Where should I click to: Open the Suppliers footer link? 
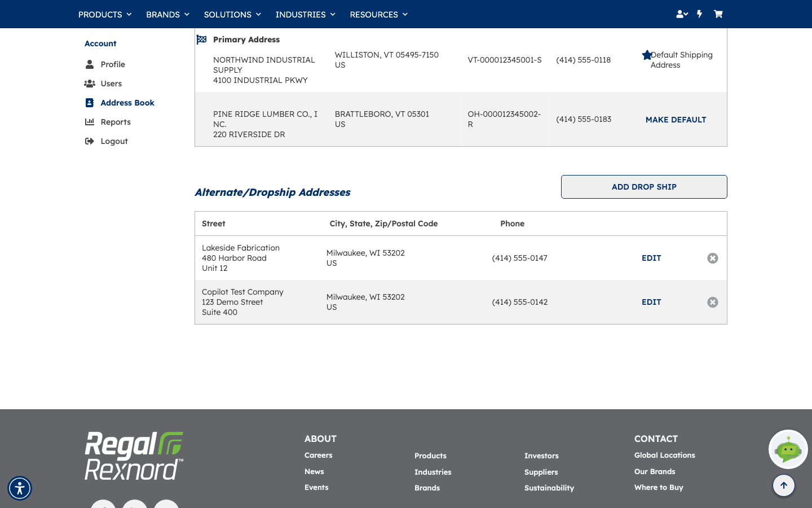pyautogui.click(x=541, y=472)
